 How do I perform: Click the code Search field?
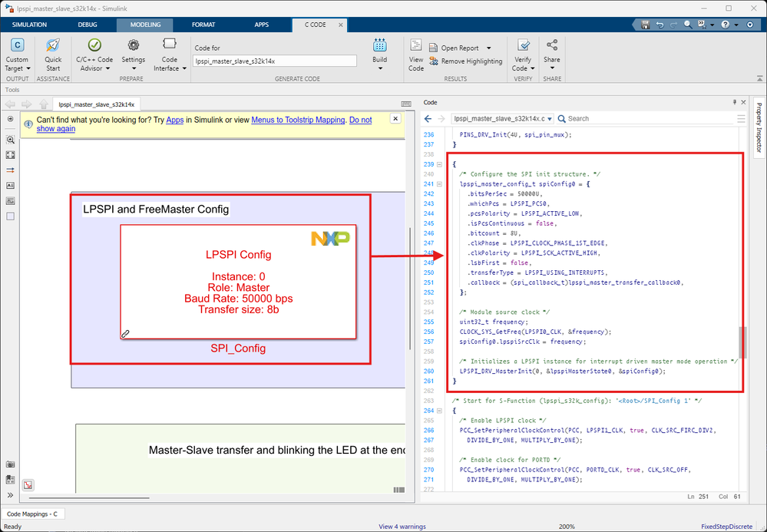tap(646, 118)
